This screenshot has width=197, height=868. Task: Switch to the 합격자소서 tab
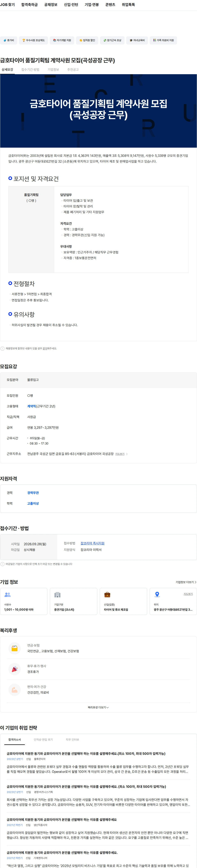[15, 740]
